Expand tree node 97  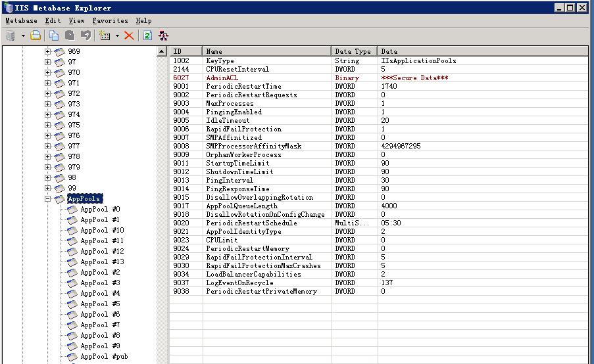47,62
